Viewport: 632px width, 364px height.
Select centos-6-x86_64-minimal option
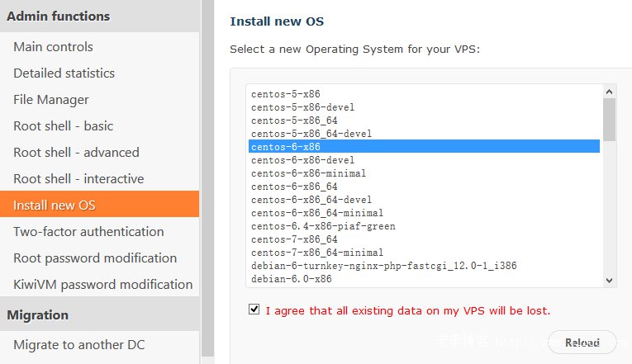424,213
